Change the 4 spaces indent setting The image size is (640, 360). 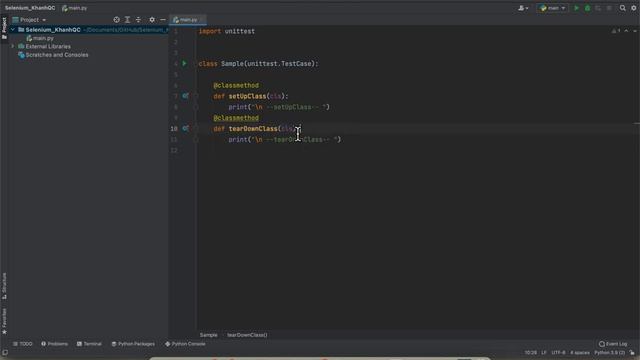click(580, 353)
